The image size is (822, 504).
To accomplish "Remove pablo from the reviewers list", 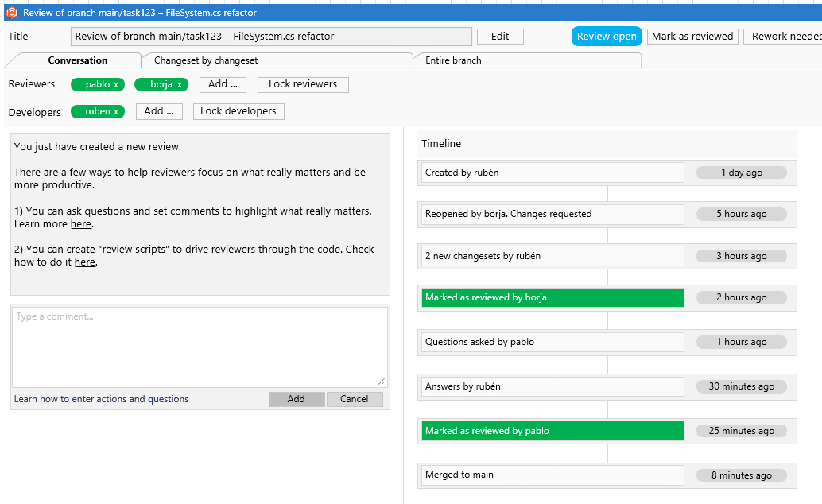I will coord(116,83).
